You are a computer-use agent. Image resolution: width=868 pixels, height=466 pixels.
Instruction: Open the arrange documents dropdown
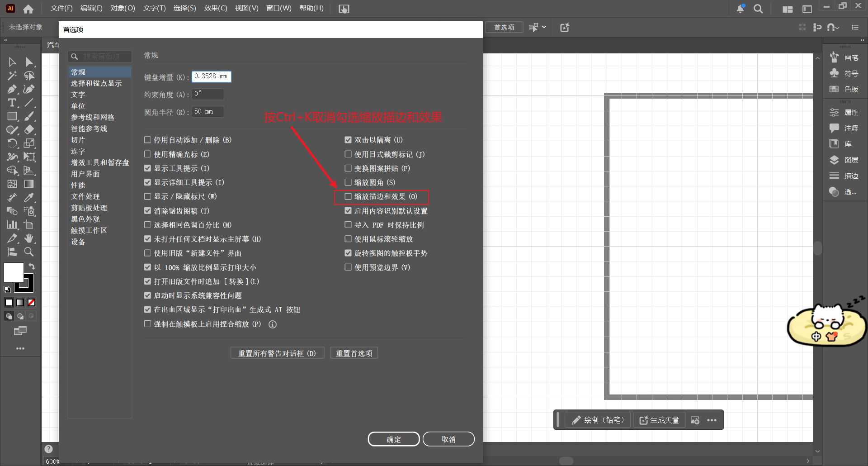[x=788, y=9]
